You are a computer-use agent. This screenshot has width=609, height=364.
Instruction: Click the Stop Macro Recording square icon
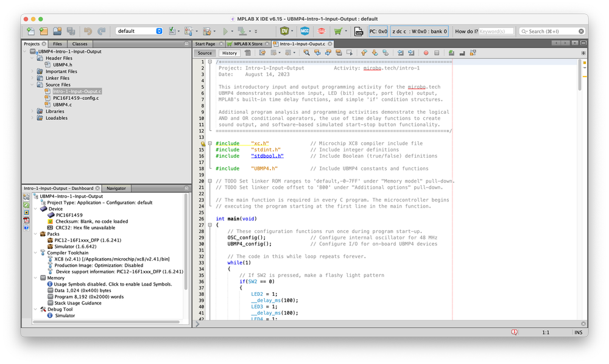(437, 53)
